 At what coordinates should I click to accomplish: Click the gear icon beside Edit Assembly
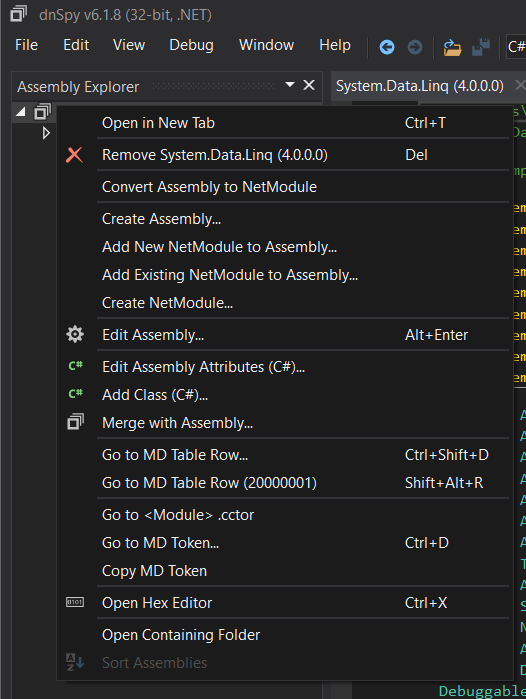pos(75,334)
